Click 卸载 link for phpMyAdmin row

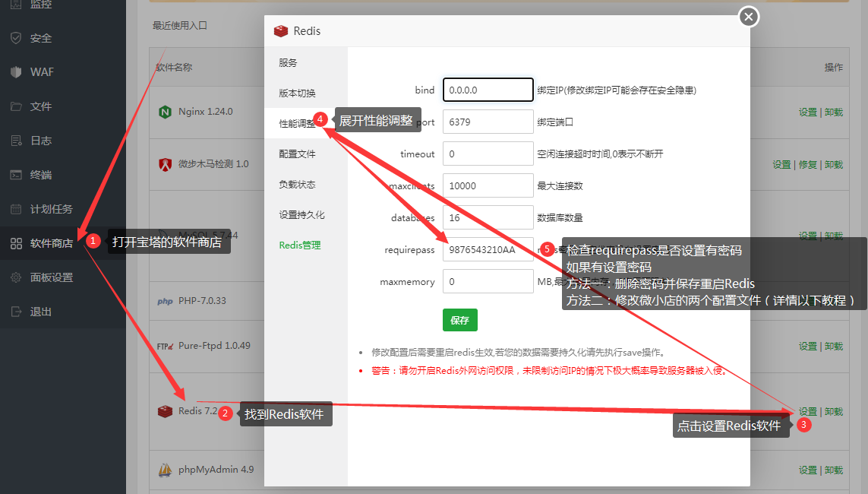tap(834, 470)
